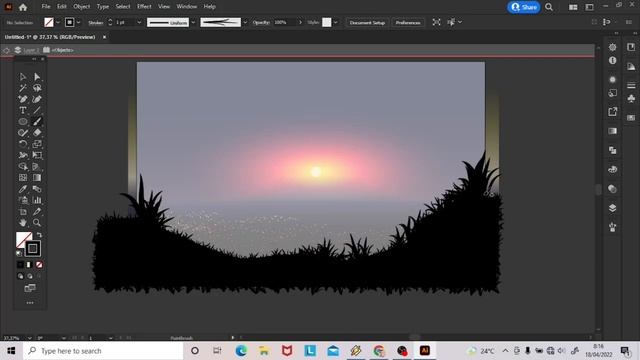This screenshot has height=360, width=640.
Task: Click the toolbox Stroke swatch
Action: (33, 249)
